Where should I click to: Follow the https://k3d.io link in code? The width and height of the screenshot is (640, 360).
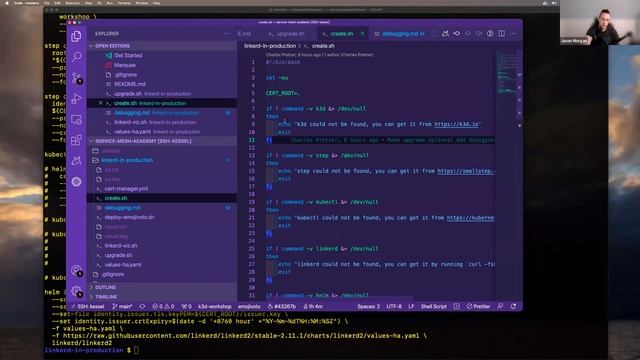456,124
